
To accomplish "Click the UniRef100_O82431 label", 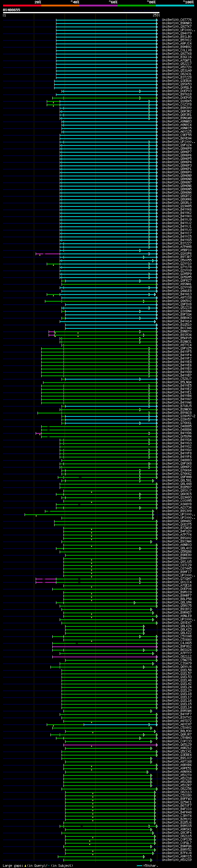I will pyautogui.click(x=177, y=74).
